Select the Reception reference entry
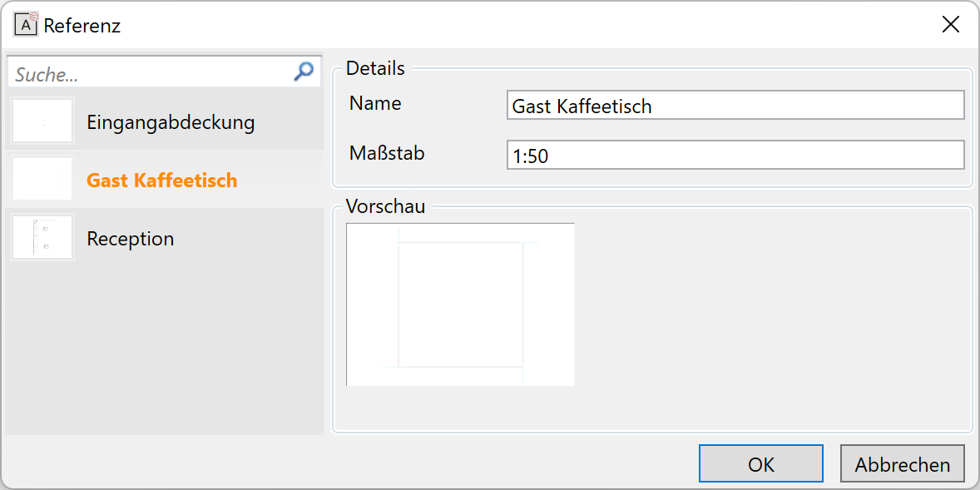980x490 pixels. point(130,238)
